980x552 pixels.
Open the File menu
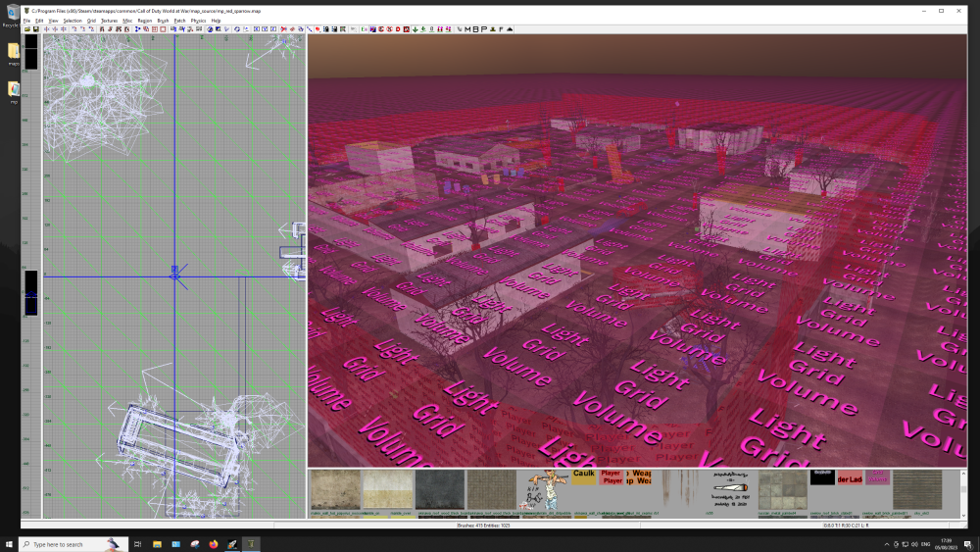click(26, 21)
